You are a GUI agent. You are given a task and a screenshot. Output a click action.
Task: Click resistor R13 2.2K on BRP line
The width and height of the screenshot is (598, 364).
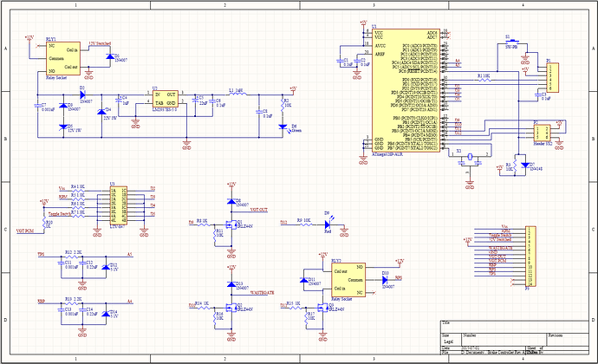[72, 303]
